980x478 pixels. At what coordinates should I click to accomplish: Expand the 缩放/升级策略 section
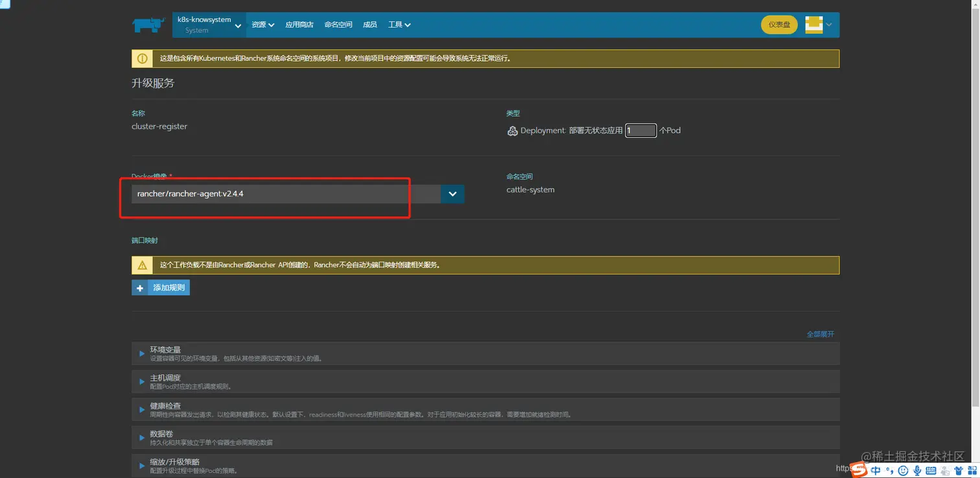tap(485, 466)
